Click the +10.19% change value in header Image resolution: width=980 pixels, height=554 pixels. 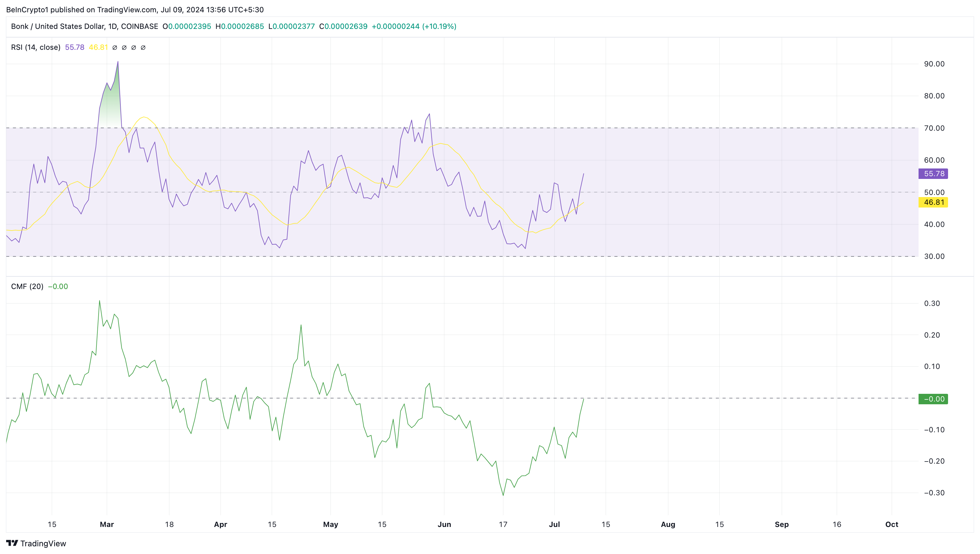(x=439, y=26)
